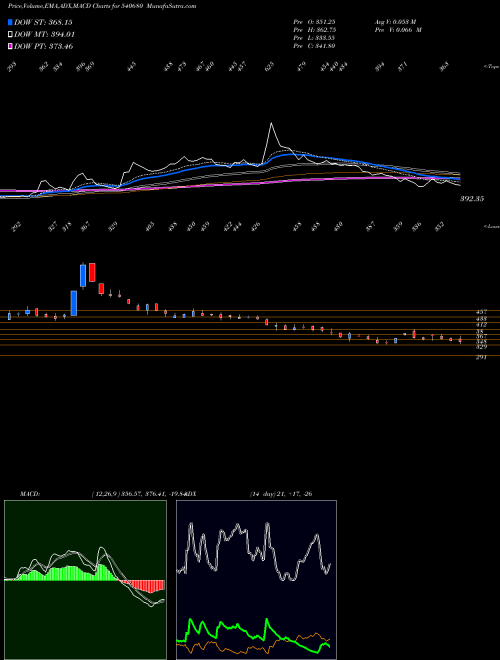The width and height of the screenshot is (500, 660).
Task: Click the 392.35 value beside the EMA chart
Action: pos(472,199)
